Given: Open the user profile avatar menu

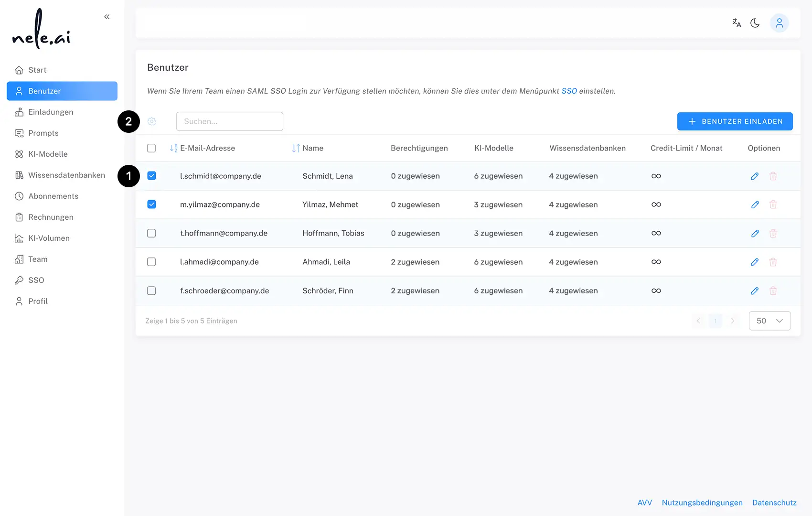Looking at the screenshot, I should pyautogui.click(x=779, y=23).
